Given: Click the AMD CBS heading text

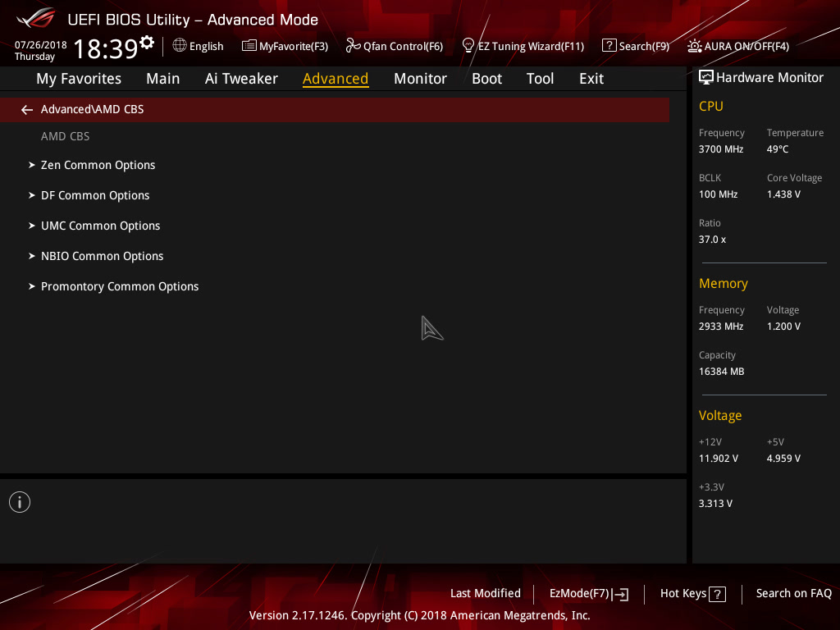Looking at the screenshot, I should tap(66, 137).
